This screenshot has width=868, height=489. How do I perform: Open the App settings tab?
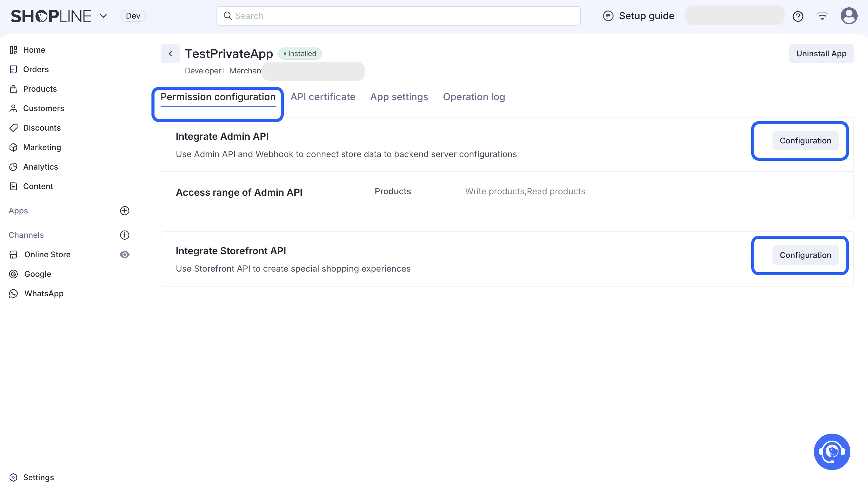point(399,97)
